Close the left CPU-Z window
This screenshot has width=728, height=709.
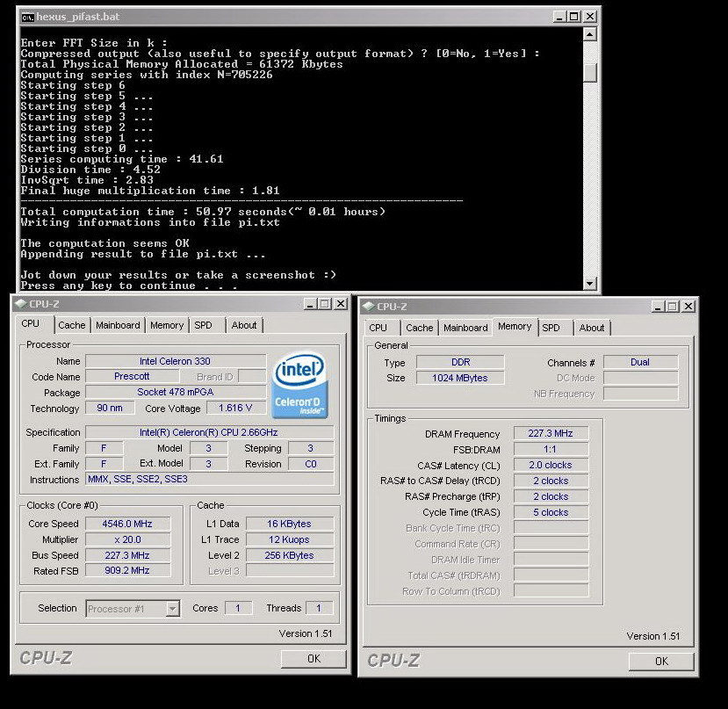(x=341, y=304)
